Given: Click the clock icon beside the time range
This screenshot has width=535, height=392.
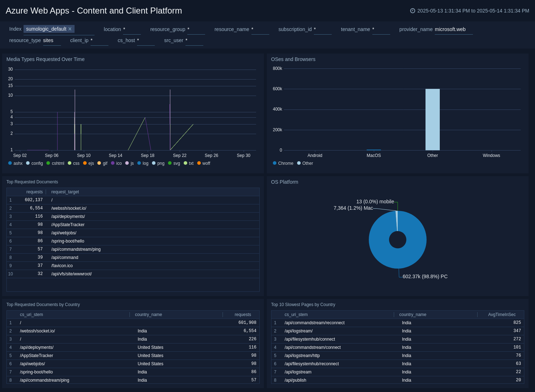Looking at the screenshot, I should tap(413, 11).
